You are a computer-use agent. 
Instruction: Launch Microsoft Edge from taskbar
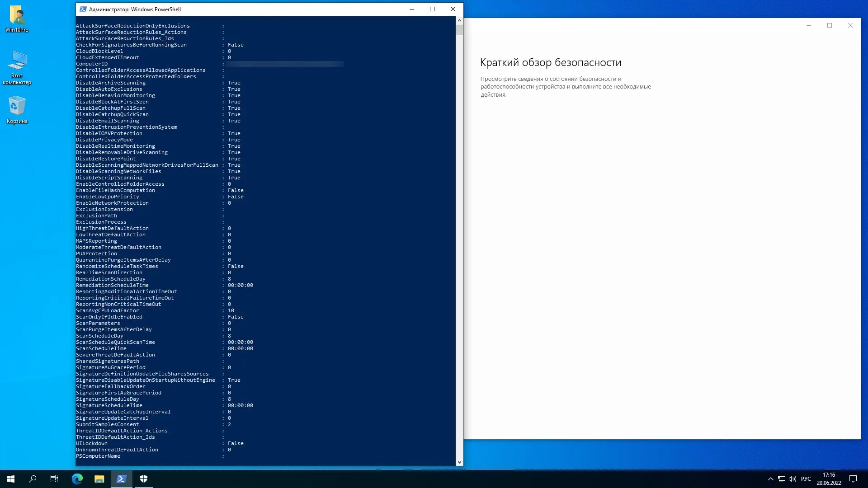point(77,479)
